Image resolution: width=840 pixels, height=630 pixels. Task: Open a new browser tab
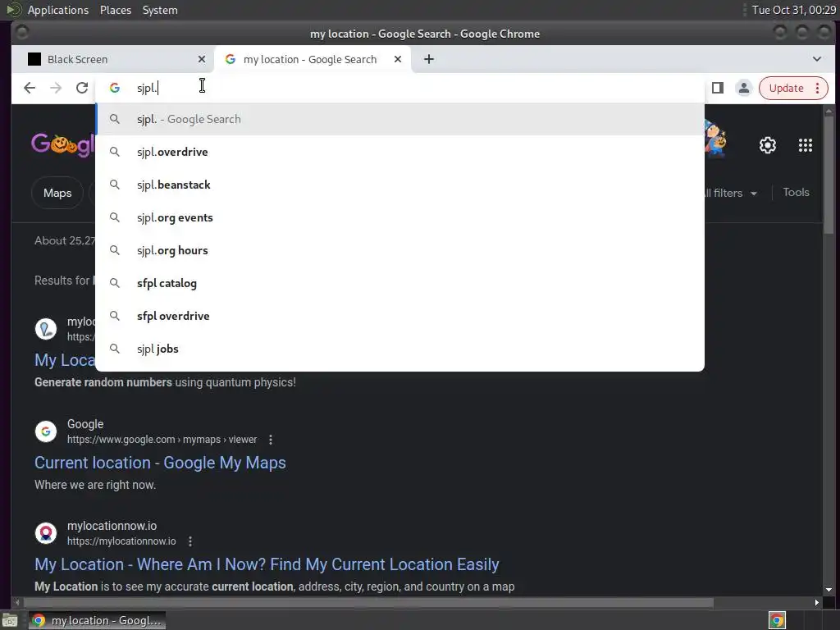click(428, 59)
